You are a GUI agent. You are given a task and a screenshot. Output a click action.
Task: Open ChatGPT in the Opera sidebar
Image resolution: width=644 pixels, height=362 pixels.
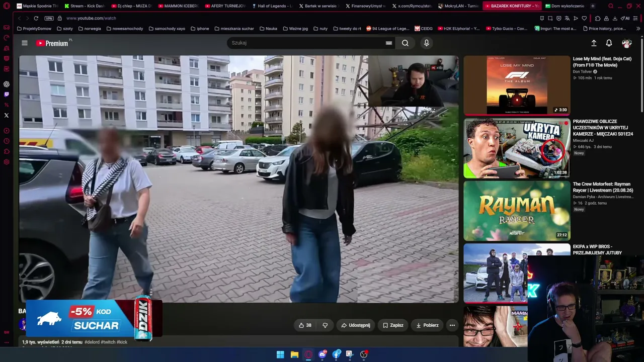click(x=7, y=84)
